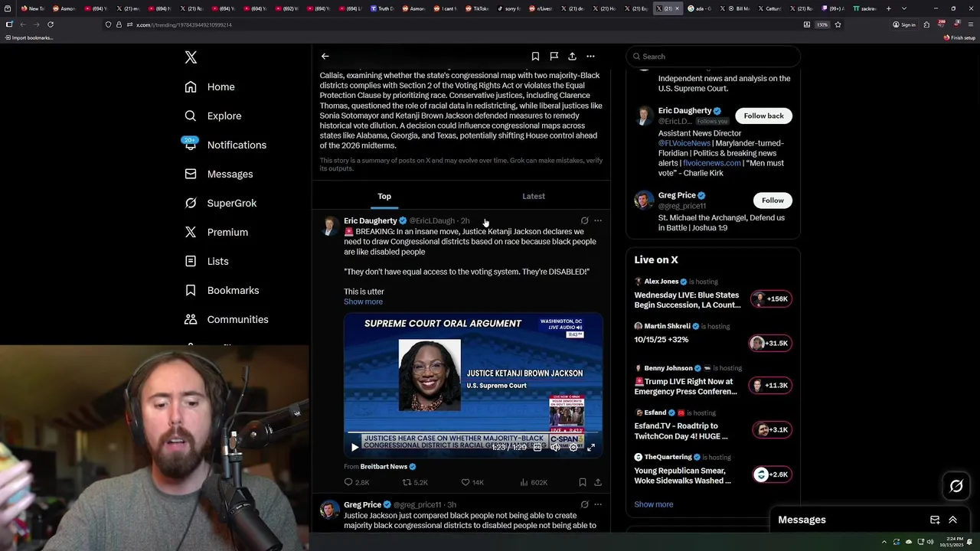The image size is (980, 551).
Task: Expand the post with Show more
Action: pos(363,302)
